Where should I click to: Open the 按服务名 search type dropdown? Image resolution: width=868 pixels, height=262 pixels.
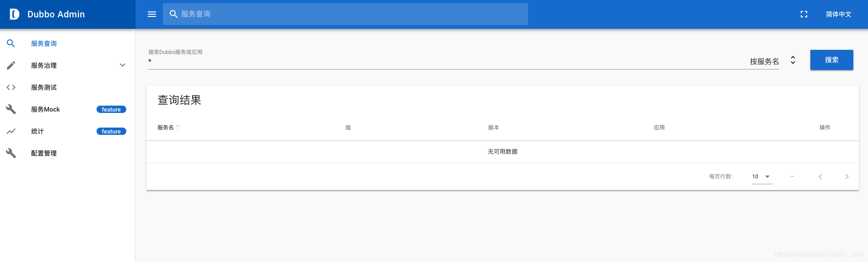pyautogui.click(x=764, y=61)
